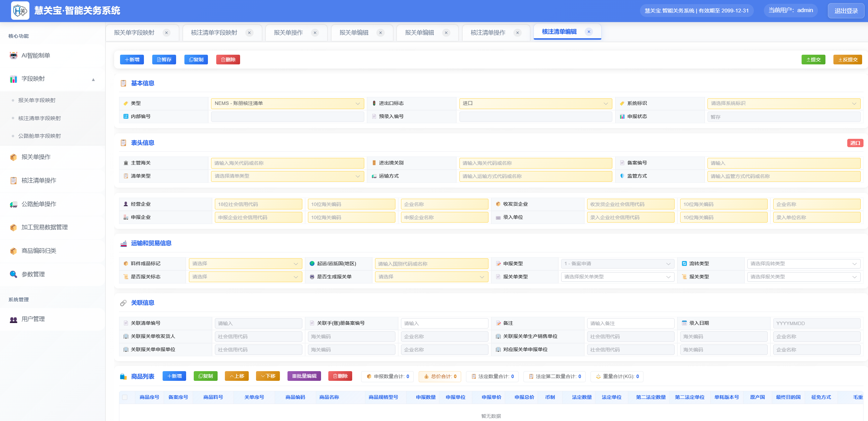
Task: Toggle the select-all checkbox in 商品列表 header
Action: 125,397
